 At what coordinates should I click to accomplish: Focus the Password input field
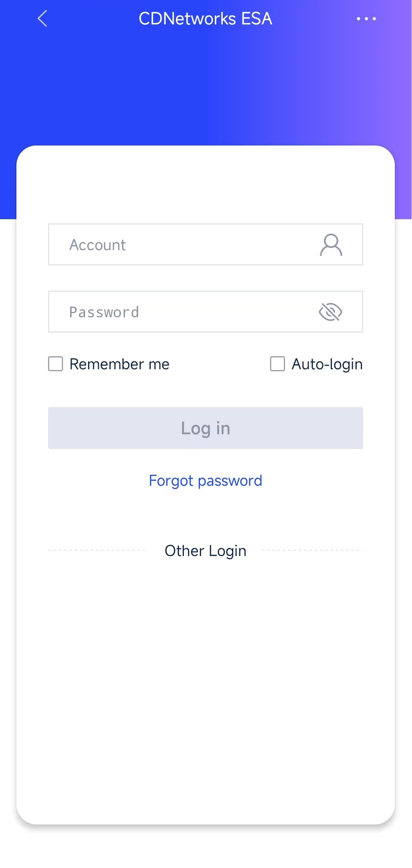(206, 312)
